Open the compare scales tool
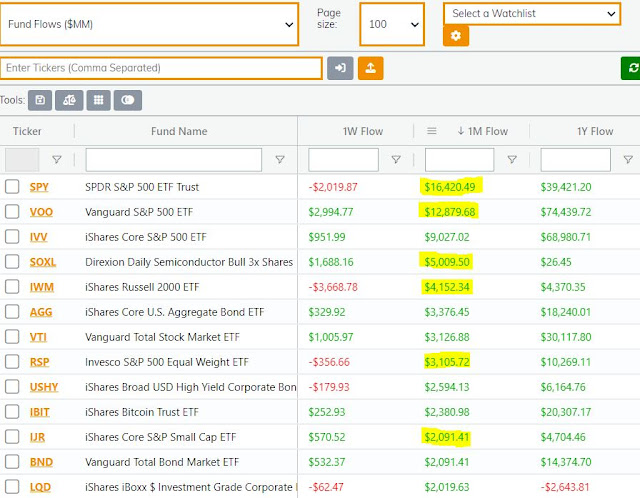 pyautogui.click(x=69, y=100)
